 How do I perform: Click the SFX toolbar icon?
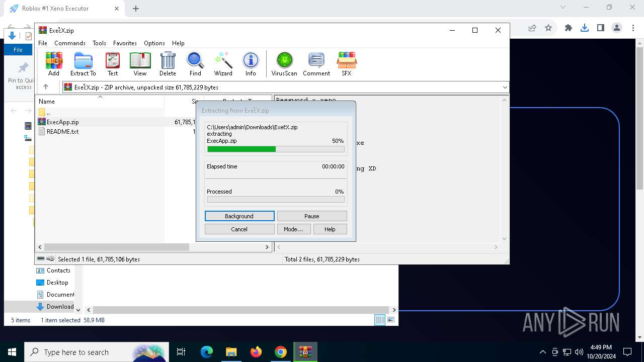(x=347, y=64)
